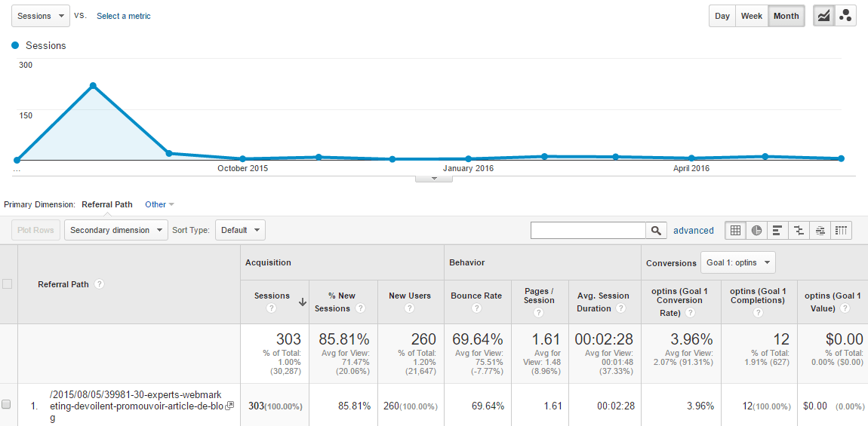
Task: Click help icon under New Users
Action: pyautogui.click(x=410, y=308)
